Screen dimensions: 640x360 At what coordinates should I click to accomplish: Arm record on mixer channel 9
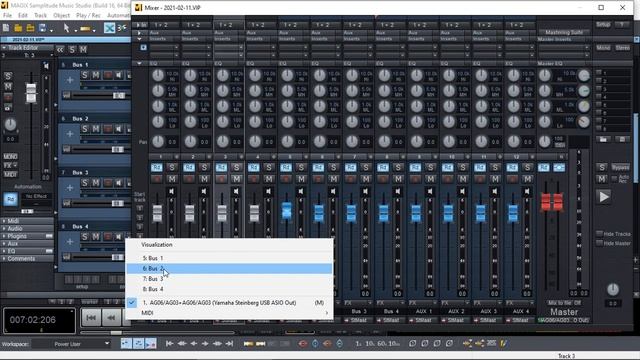point(415,179)
